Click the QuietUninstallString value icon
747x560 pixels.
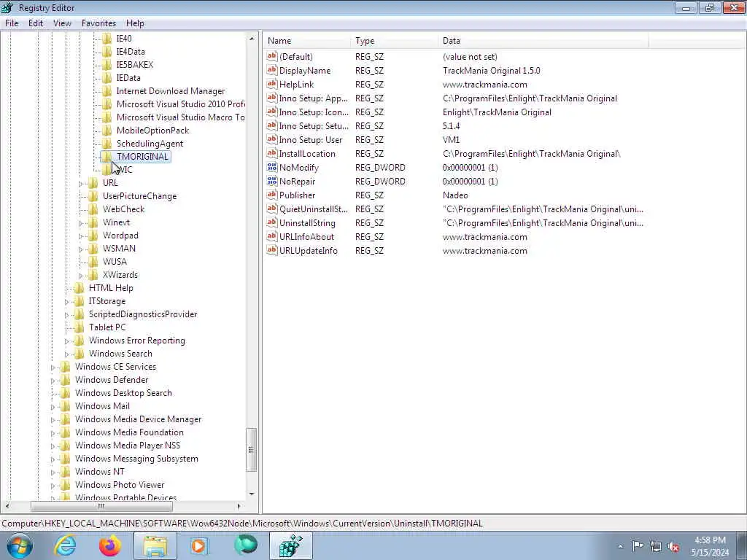(272, 209)
